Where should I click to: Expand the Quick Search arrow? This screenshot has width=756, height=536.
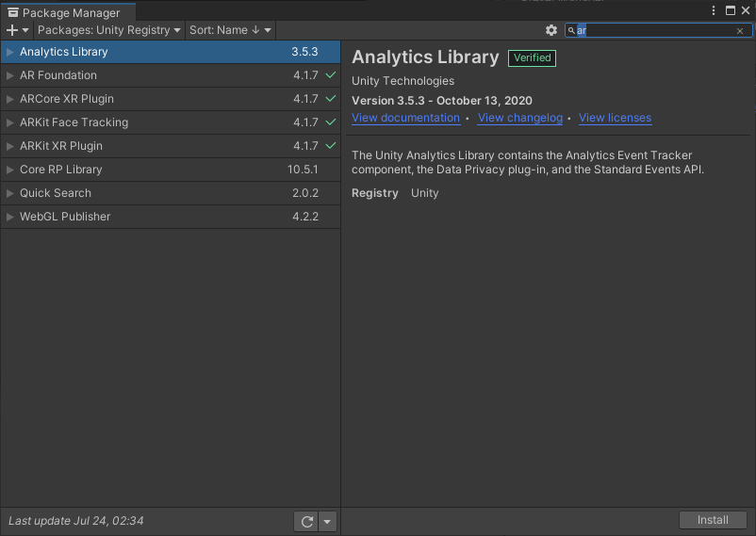pos(10,193)
